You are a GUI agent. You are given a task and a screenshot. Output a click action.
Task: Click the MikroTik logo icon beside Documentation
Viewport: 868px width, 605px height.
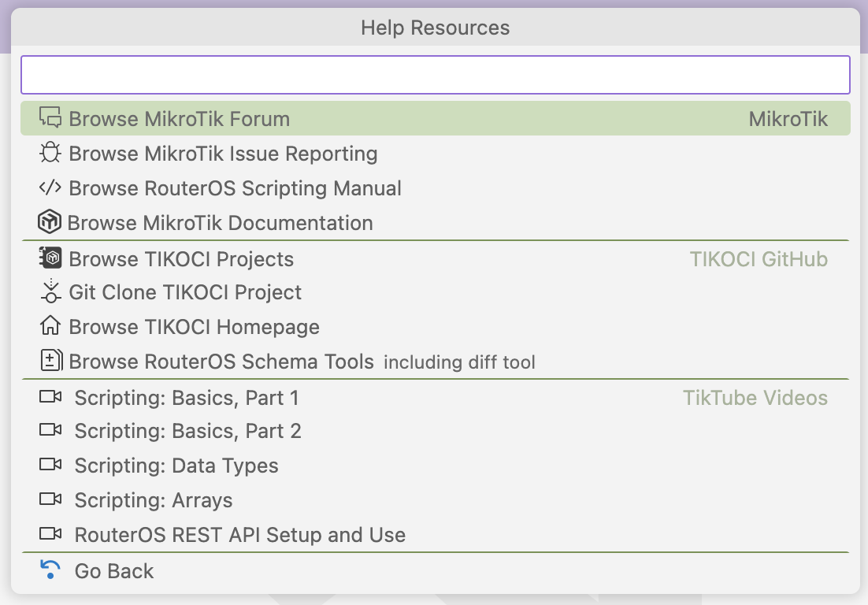point(50,222)
